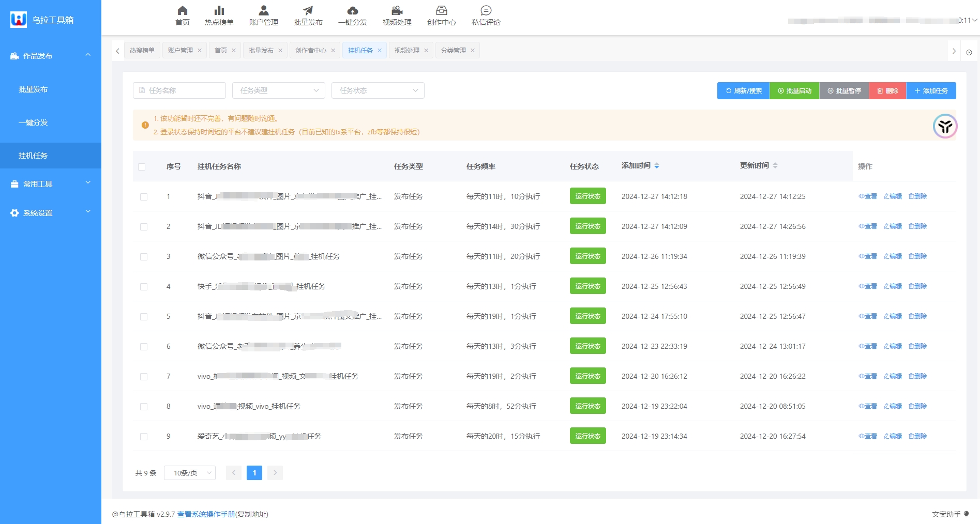The width and height of the screenshot is (980, 524).
Task: Click the 添加任务 button
Action: [x=931, y=90]
